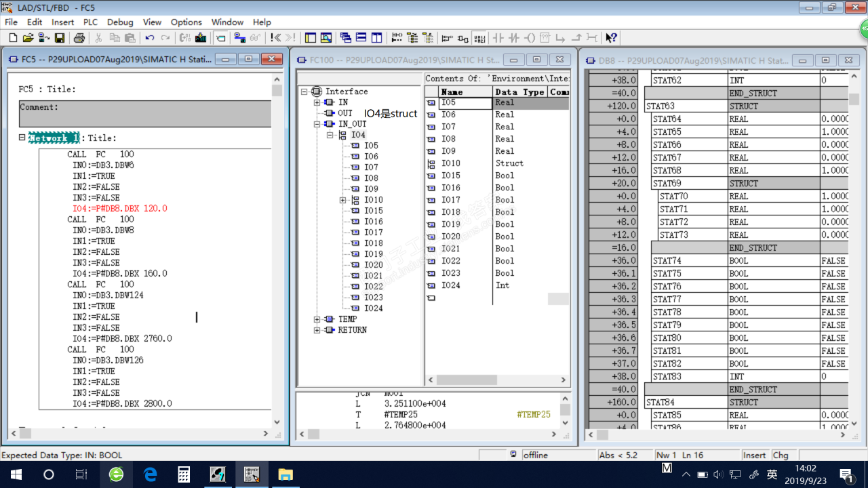Click the Paste clipboard icon
Screen dimensions: 868x488
point(130,38)
